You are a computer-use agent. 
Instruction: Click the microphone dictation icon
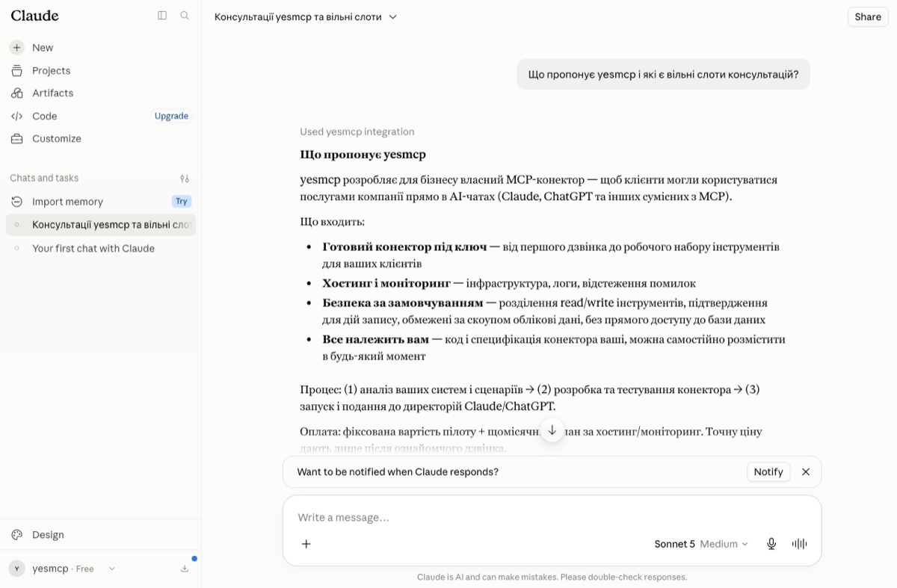point(771,544)
